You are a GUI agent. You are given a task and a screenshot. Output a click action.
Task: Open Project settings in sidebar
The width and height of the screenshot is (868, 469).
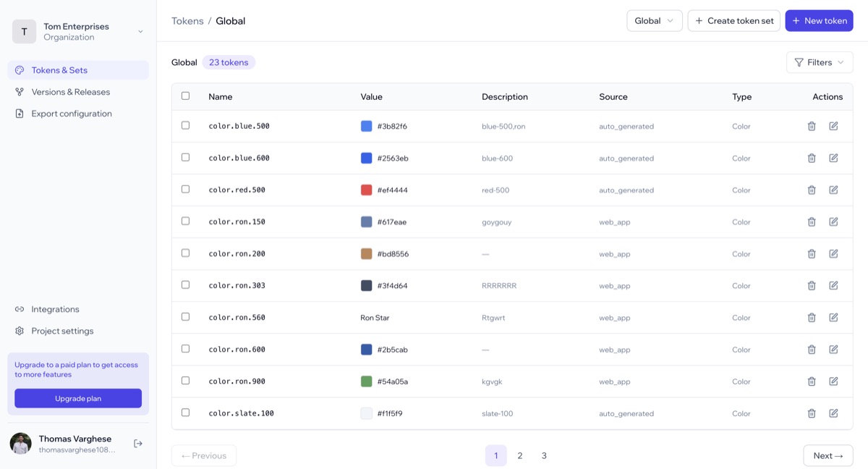(78, 331)
